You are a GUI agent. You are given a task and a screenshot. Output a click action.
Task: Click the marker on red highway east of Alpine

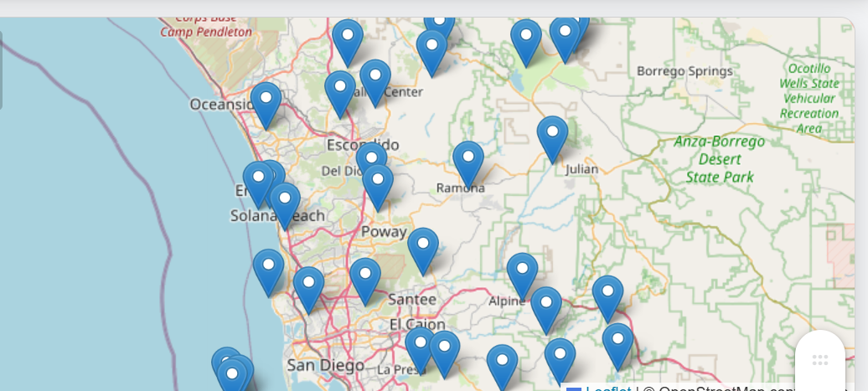tap(607, 299)
